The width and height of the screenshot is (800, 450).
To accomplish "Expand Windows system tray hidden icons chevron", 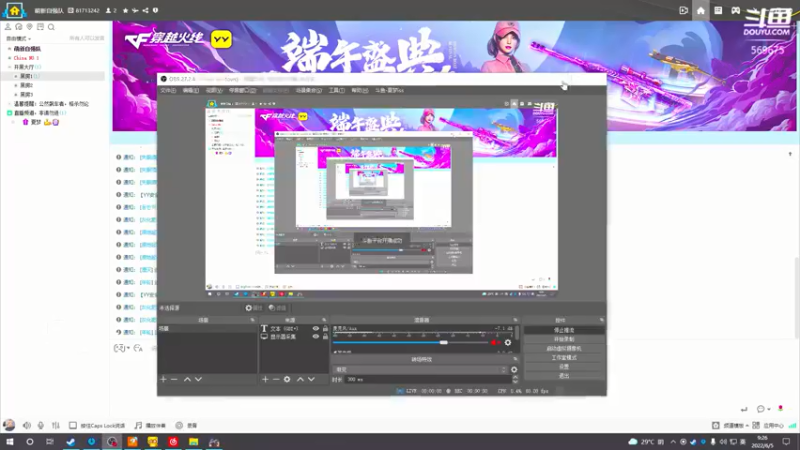I will (673, 442).
